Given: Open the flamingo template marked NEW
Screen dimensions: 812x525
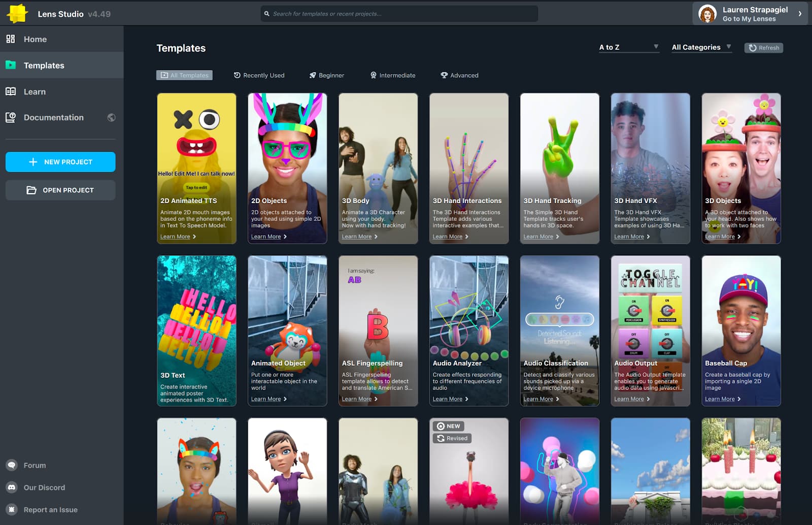Looking at the screenshot, I should [469, 471].
